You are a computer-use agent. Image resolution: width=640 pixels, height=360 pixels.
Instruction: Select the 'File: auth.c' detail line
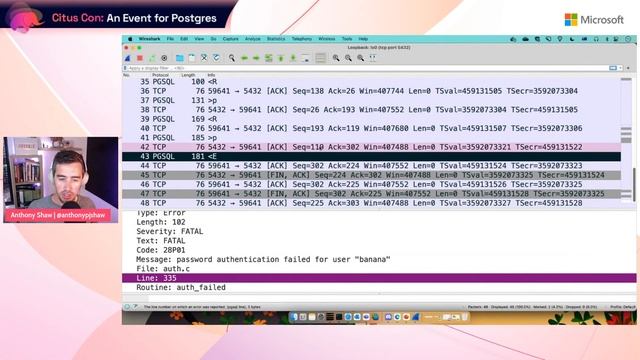163,269
